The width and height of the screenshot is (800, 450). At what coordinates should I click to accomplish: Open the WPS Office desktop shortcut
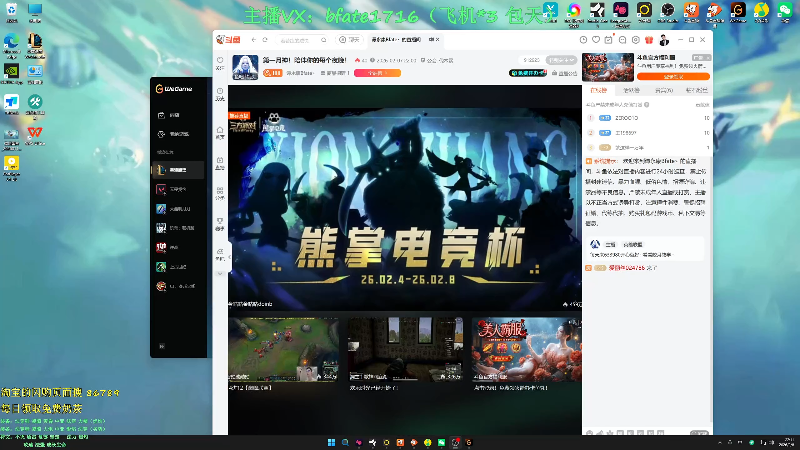[35, 135]
